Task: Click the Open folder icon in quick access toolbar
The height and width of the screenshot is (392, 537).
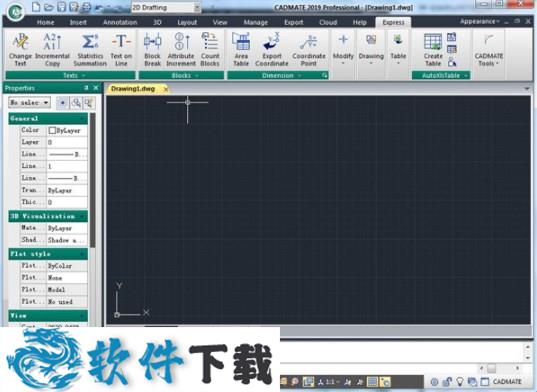Action: click(49, 7)
